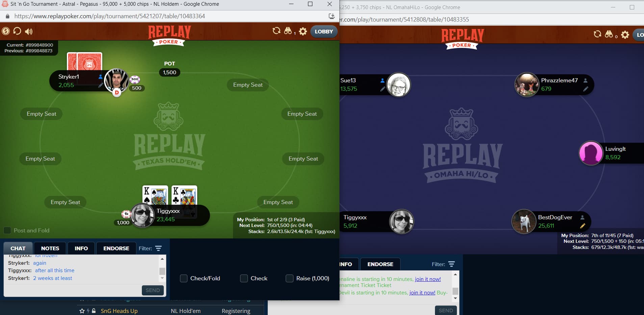
Task: Click the Hold'em window address bar URL
Action: click(109, 16)
